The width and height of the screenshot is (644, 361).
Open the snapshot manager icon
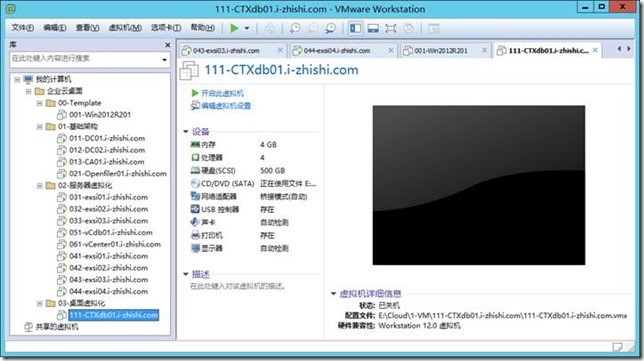click(x=331, y=28)
